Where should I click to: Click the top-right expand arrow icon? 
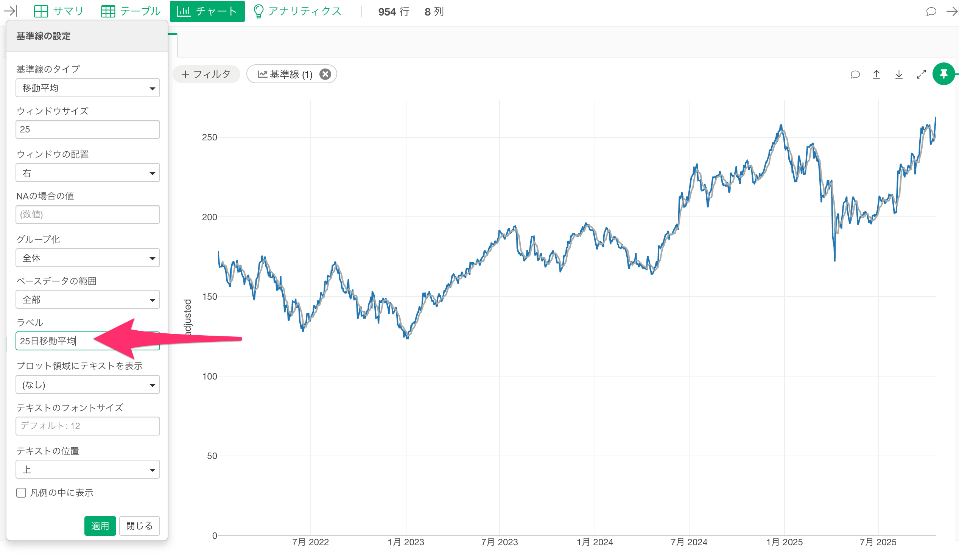coord(952,11)
